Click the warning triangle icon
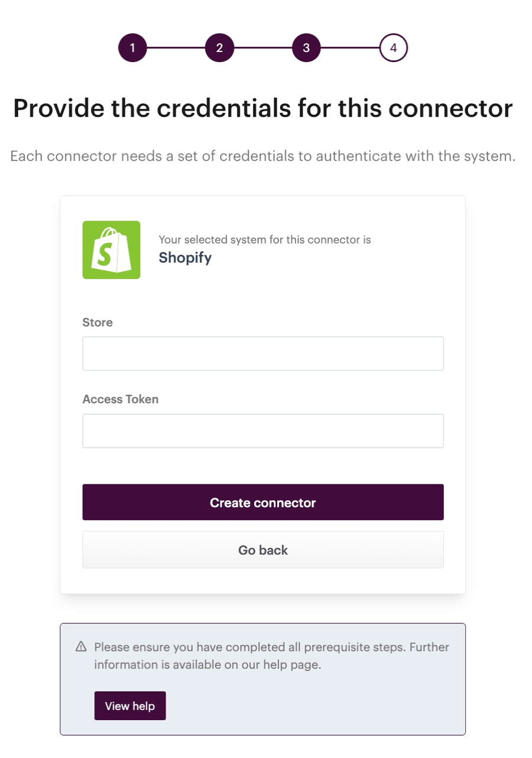The height and width of the screenshot is (758, 532). click(x=82, y=647)
